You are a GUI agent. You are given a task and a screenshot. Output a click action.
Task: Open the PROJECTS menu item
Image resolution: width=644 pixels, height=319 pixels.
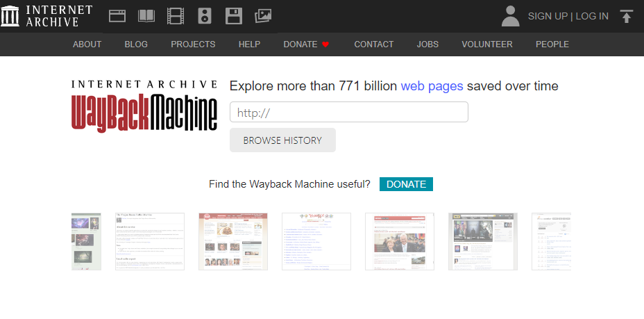[193, 44]
